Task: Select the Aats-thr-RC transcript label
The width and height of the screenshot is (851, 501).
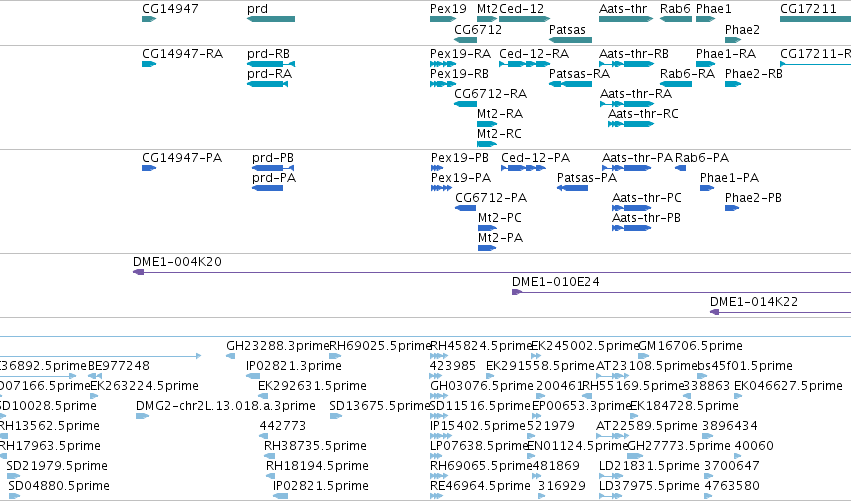Action: tap(643, 114)
